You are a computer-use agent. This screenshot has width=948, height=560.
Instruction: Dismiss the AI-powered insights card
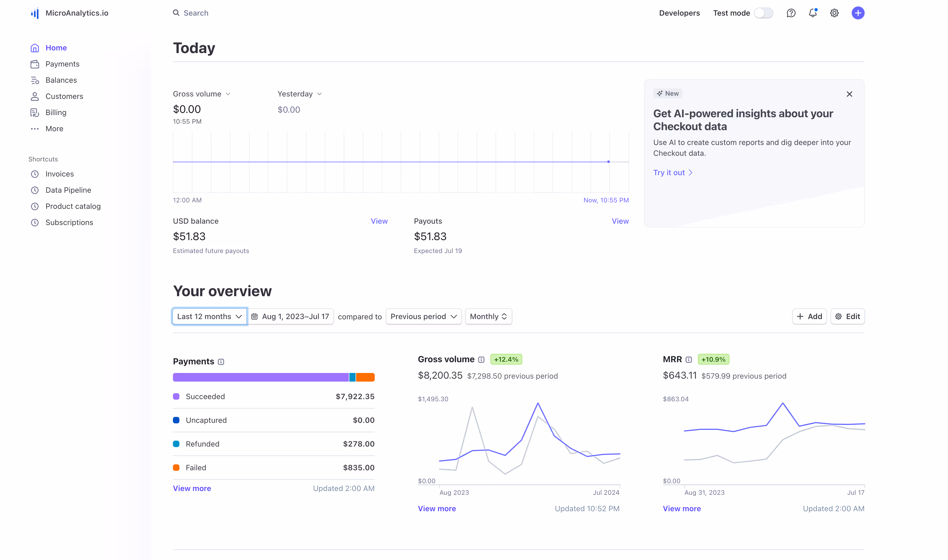[x=849, y=94]
